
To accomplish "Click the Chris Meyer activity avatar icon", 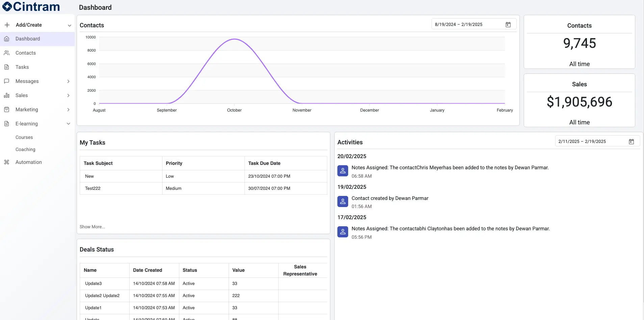I will click(343, 171).
